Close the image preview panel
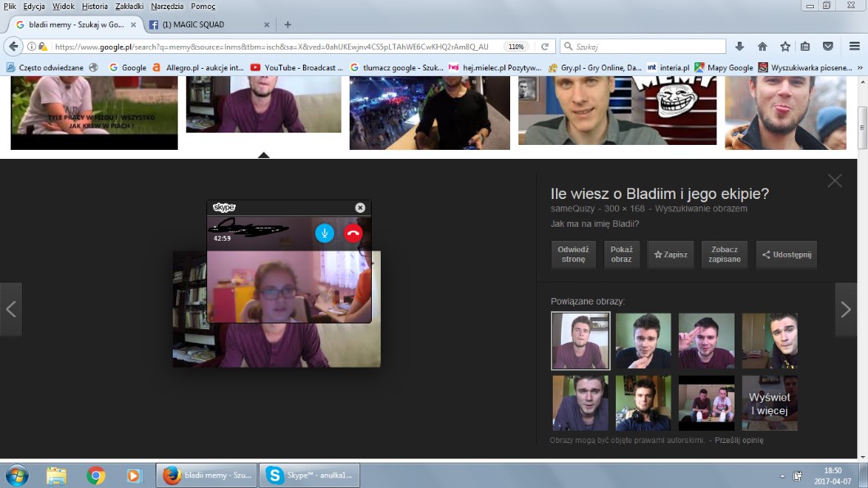 tap(834, 181)
